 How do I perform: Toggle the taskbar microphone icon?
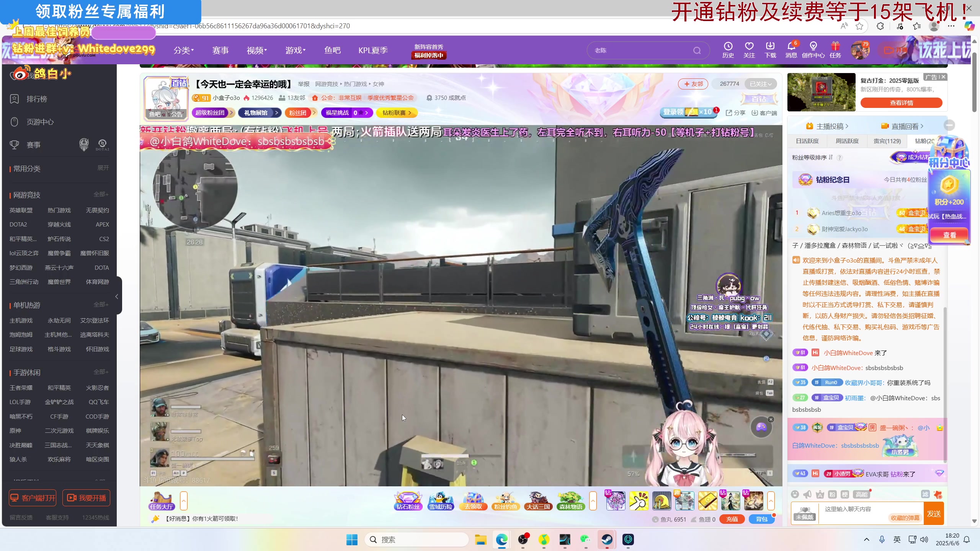pos(882,540)
